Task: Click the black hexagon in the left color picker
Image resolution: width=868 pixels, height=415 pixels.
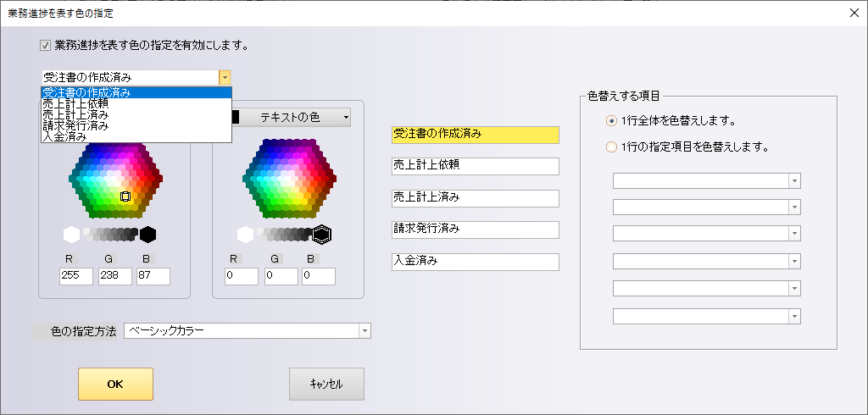Action: coord(148,235)
